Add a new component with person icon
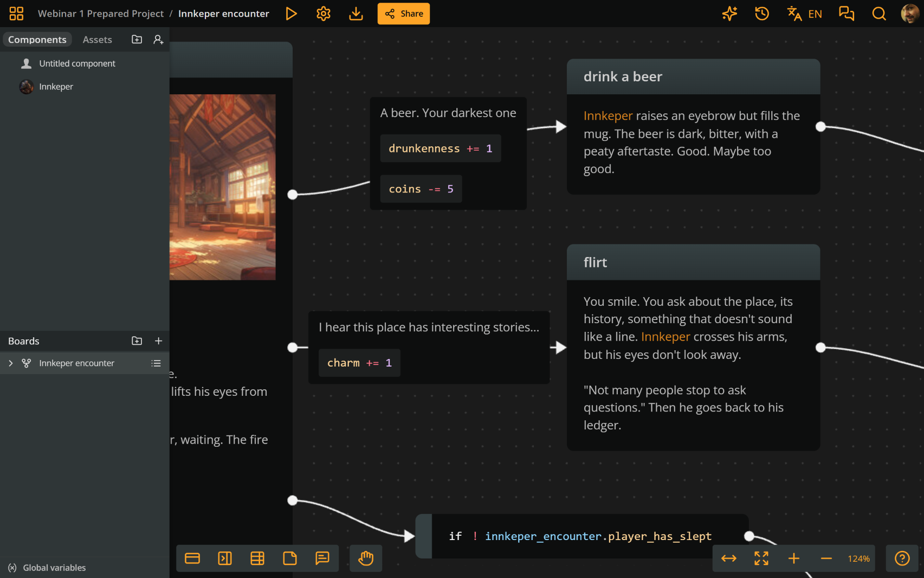This screenshot has height=578, width=924. 158,40
